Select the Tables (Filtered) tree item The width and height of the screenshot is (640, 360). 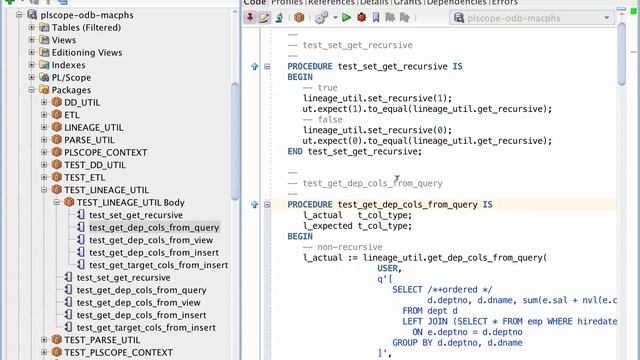[86, 28]
